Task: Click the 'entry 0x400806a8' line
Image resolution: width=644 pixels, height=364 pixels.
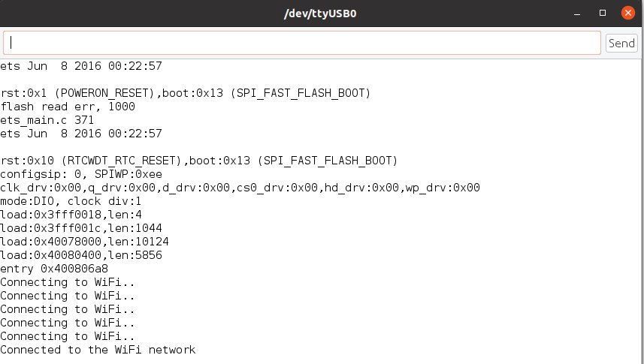Action: pos(54,269)
